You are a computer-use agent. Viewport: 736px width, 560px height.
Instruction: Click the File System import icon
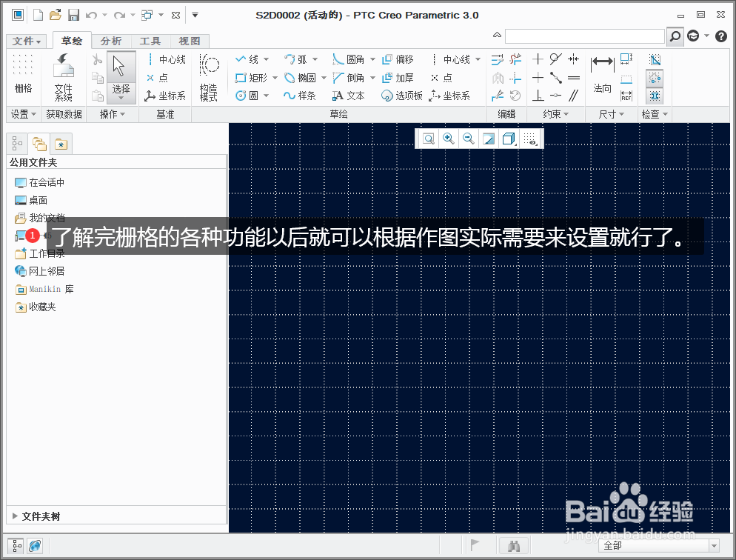tap(63, 77)
